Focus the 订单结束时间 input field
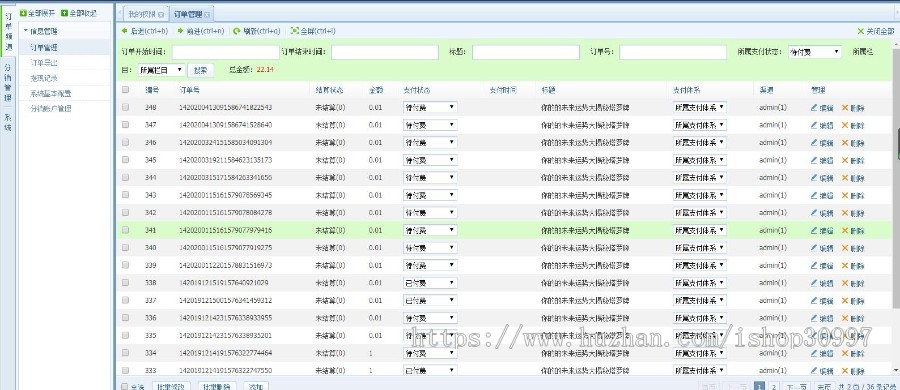 [385, 52]
